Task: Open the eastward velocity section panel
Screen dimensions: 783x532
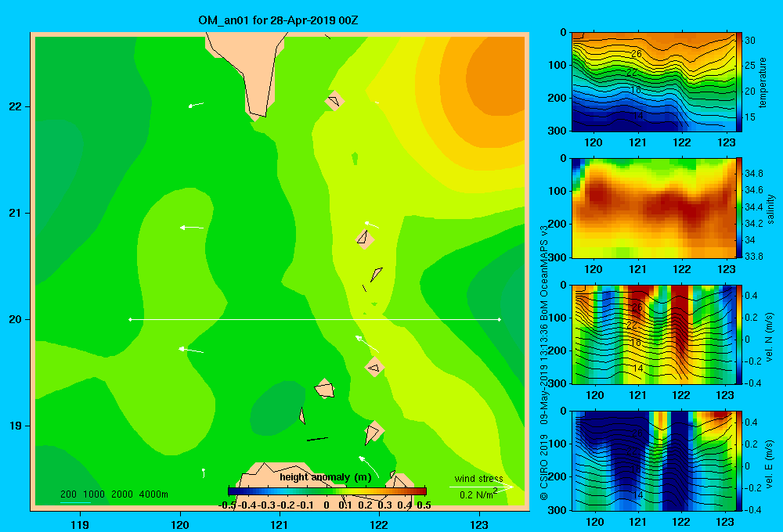Action: 653,461
